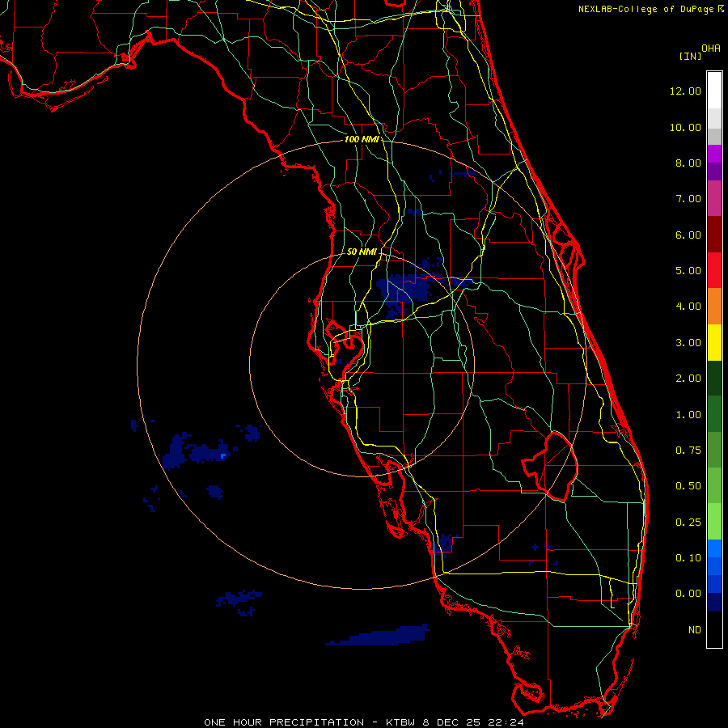Click the 0.75 legend value
Image resolution: width=728 pixels, height=728 pixels.
688,451
